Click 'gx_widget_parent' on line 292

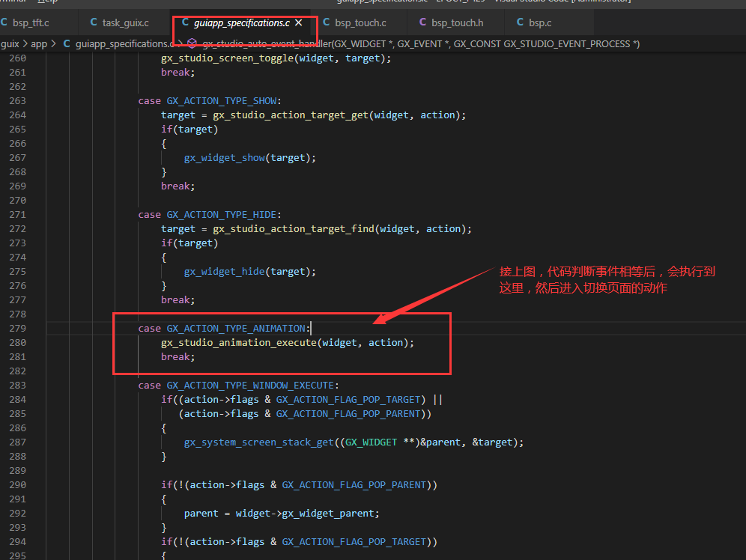pyautogui.click(x=328, y=514)
